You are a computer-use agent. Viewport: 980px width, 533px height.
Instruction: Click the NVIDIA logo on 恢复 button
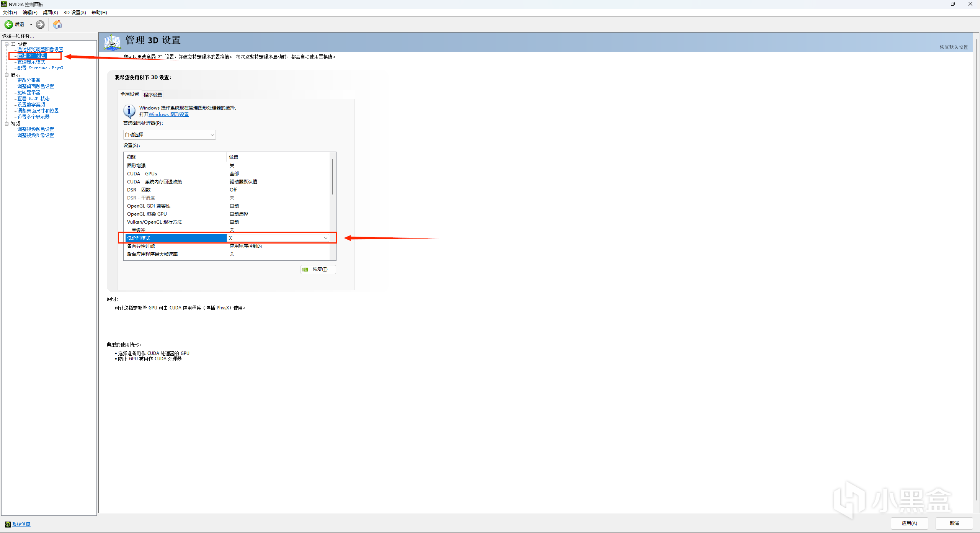click(x=305, y=270)
